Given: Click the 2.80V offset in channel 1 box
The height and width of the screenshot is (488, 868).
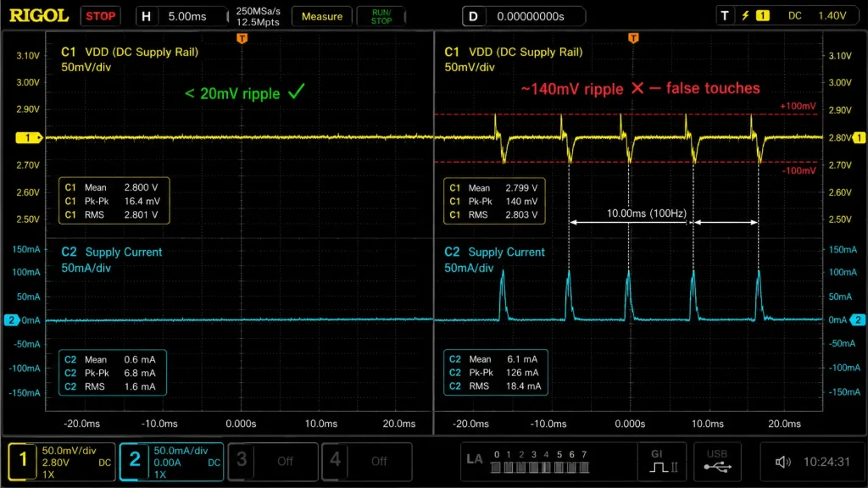Looking at the screenshot, I should tap(55, 463).
